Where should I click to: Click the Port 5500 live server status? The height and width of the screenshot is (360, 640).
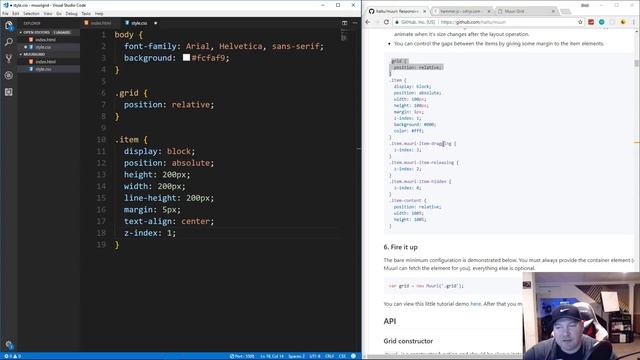pyautogui.click(x=242, y=356)
